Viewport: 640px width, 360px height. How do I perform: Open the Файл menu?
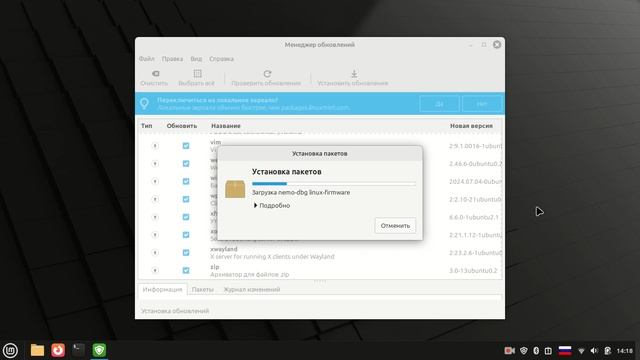(147, 59)
